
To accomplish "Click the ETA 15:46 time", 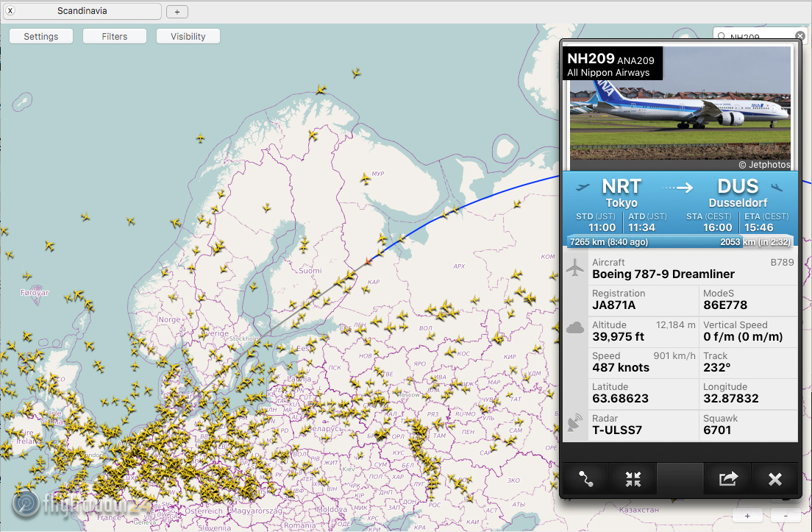I will point(758,227).
